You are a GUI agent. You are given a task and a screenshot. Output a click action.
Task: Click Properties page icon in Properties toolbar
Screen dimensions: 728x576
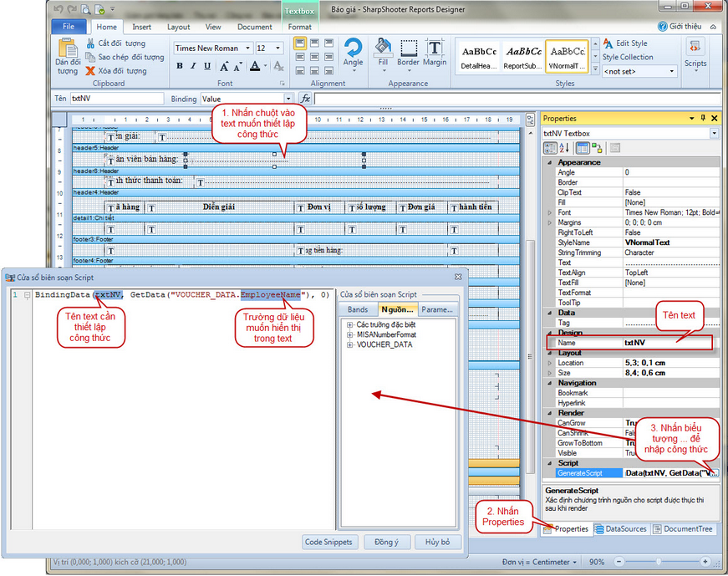[583, 148]
